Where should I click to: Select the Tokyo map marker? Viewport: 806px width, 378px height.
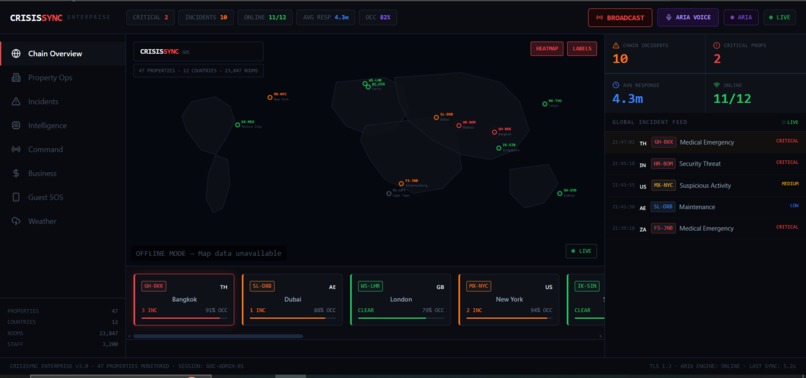(x=545, y=104)
